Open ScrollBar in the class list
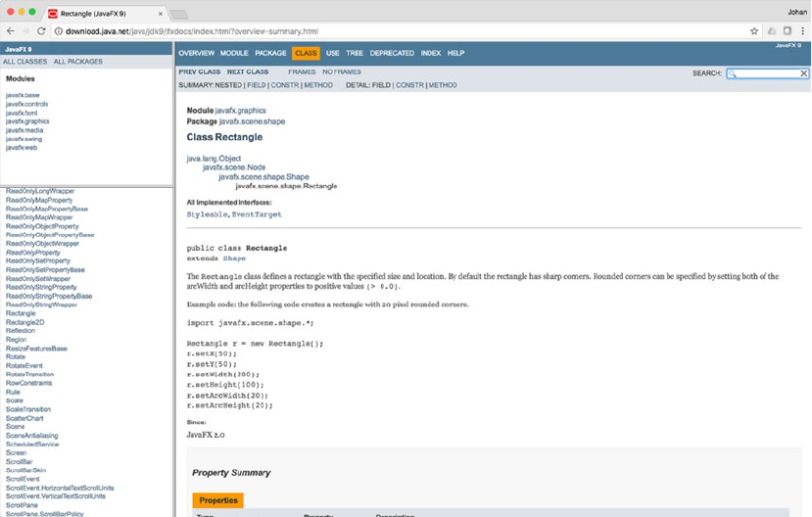 20,461
